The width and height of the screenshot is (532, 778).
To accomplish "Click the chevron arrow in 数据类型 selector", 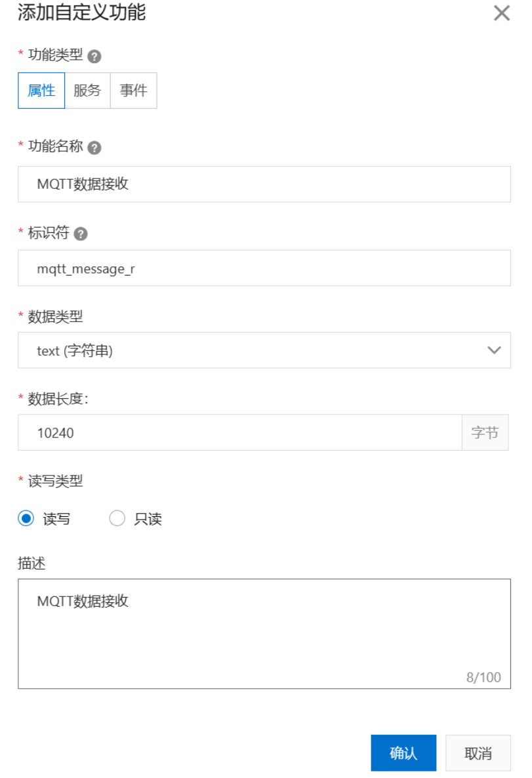I will pyautogui.click(x=494, y=350).
